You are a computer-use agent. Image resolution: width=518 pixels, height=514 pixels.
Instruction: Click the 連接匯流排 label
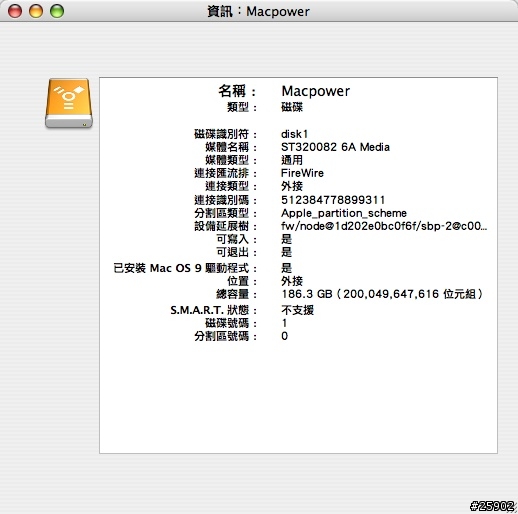(x=225, y=173)
